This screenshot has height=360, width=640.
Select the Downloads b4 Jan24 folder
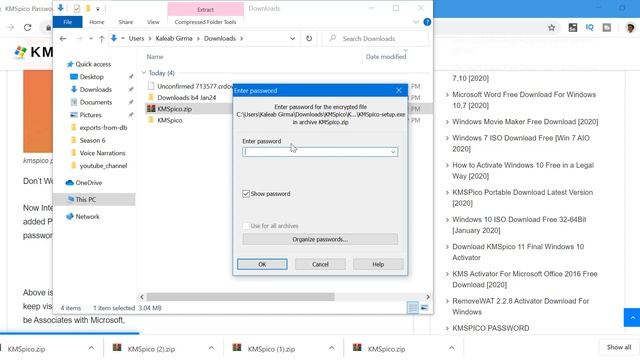click(x=187, y=98)
